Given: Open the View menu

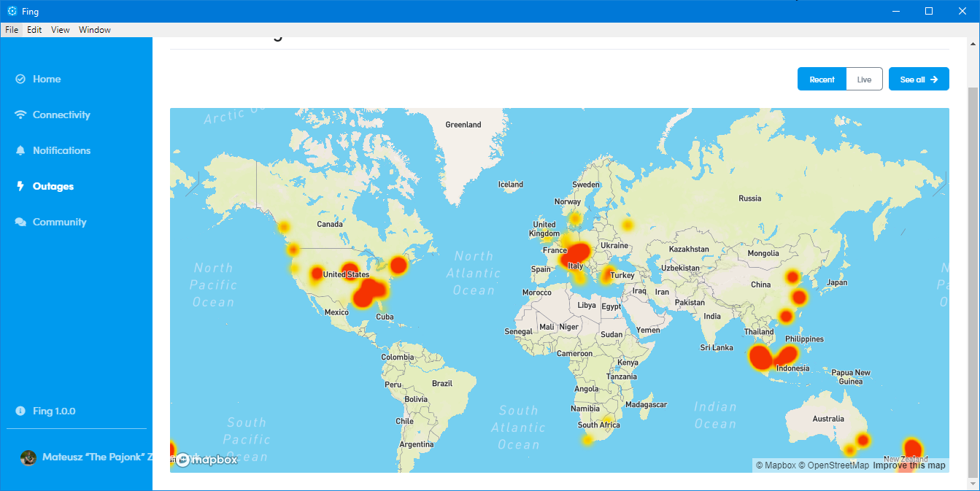Looking at the screenshot, I should coord(61,30).
